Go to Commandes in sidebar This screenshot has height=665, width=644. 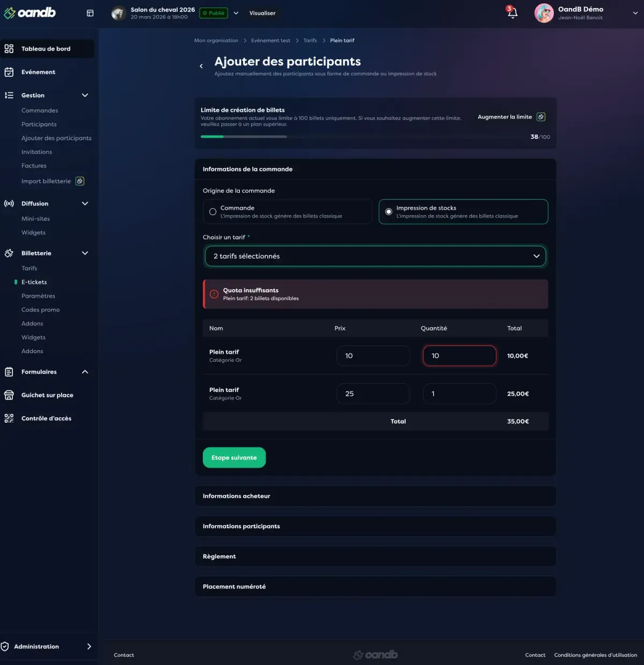pos(40,110)
